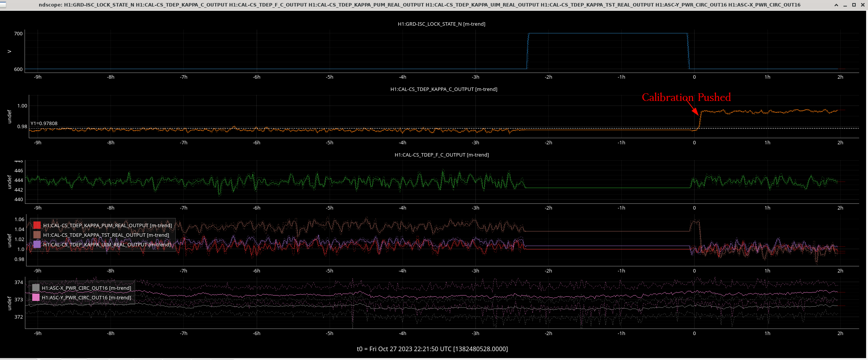Click the shade (up caret) title bar icon

click(x=836, y=5)
